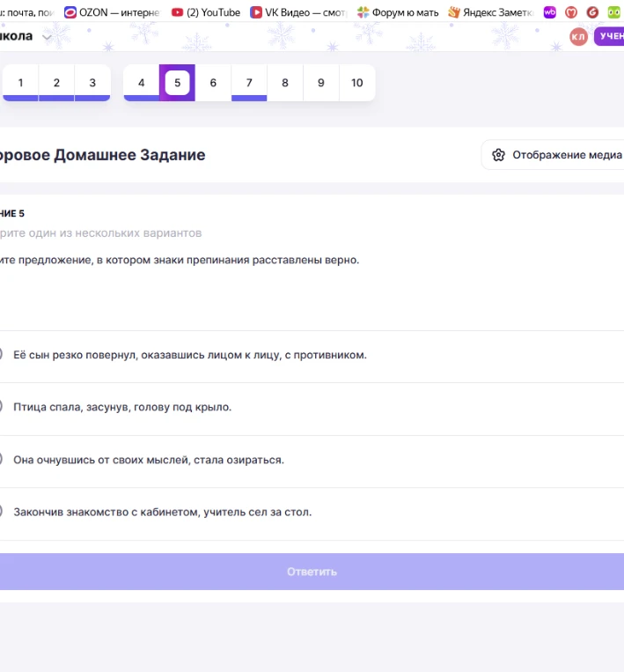Click the OZON bookmark favicon
The image size is (624, 672).
pyautogui.click(x=70, y=12)
